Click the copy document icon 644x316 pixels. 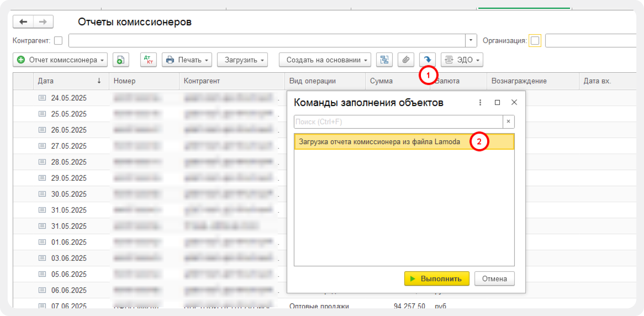point(121,60)
